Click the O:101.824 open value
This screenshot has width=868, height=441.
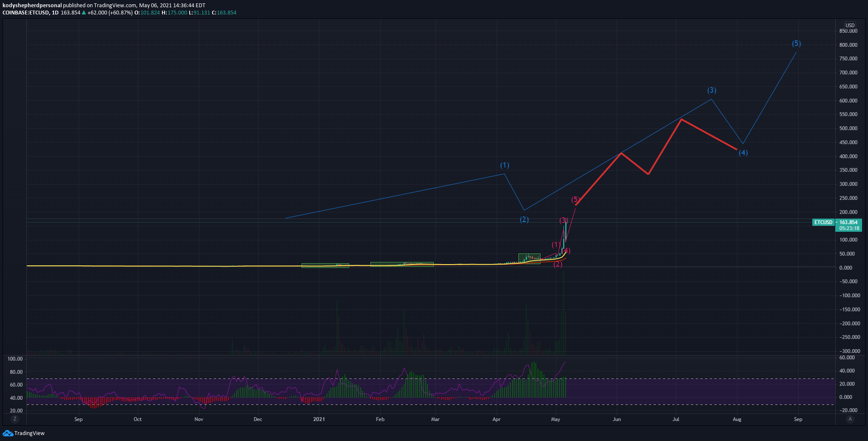pos(147,12)
